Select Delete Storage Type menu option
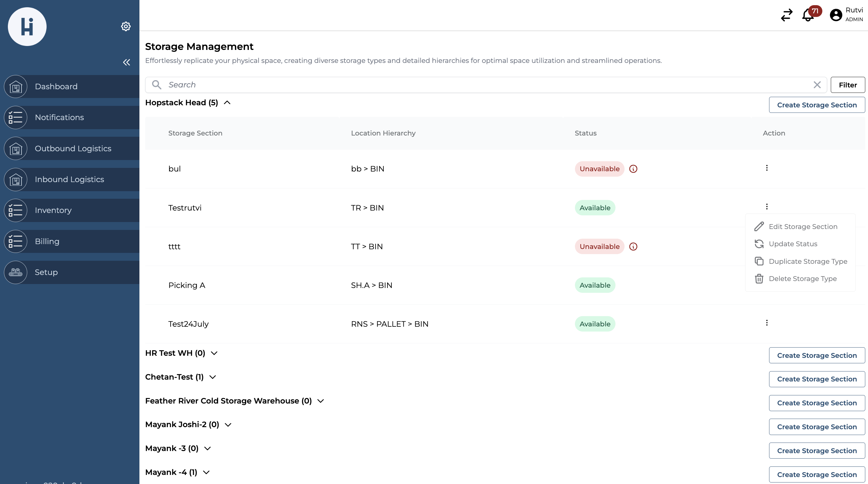Viewport: 868px width, 484px height. (802, 279)
